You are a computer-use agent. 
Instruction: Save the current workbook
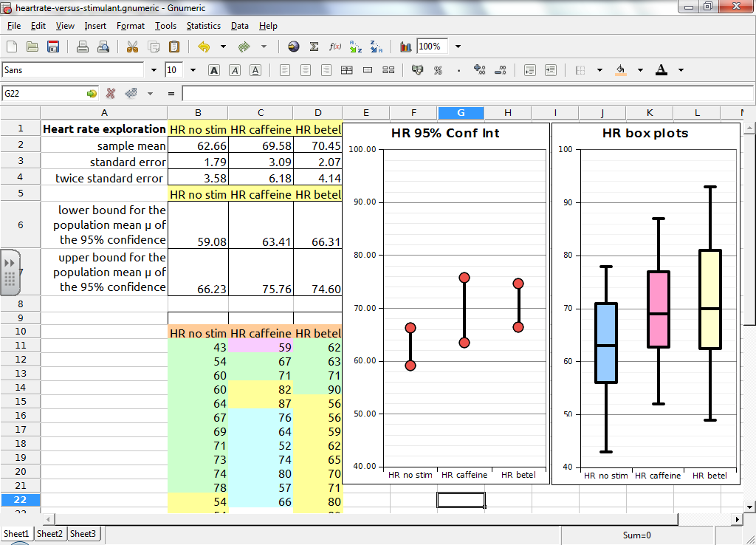coord(53,47)
